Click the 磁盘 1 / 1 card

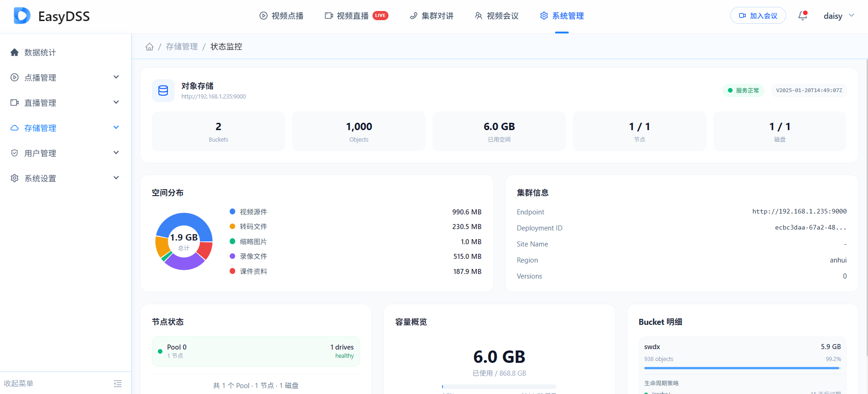[780, 131]
